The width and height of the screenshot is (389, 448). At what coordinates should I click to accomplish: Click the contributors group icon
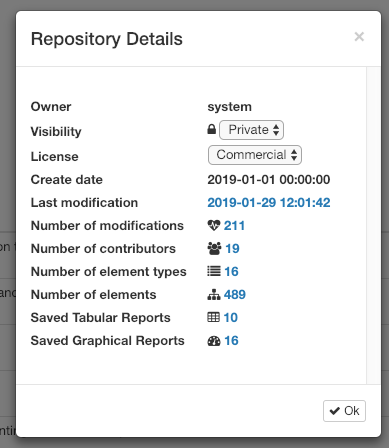pyautogui.click(x=214, y=248)
